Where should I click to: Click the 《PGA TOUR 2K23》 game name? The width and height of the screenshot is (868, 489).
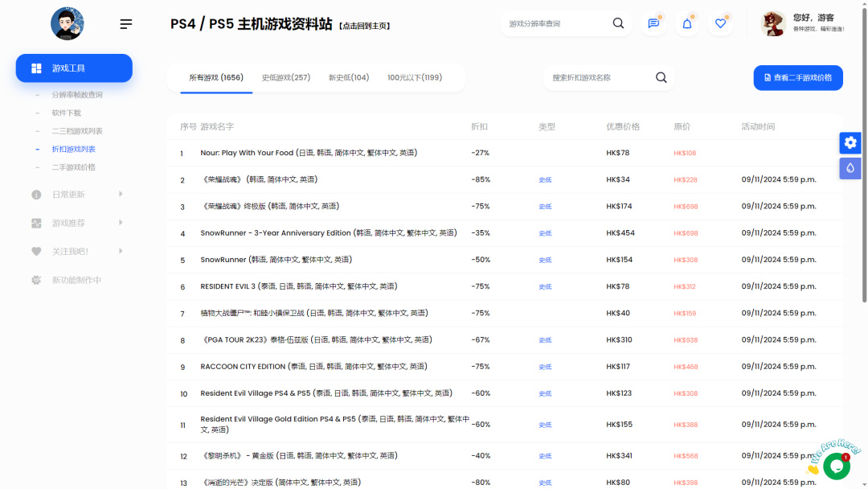click(x=316, y=340)
